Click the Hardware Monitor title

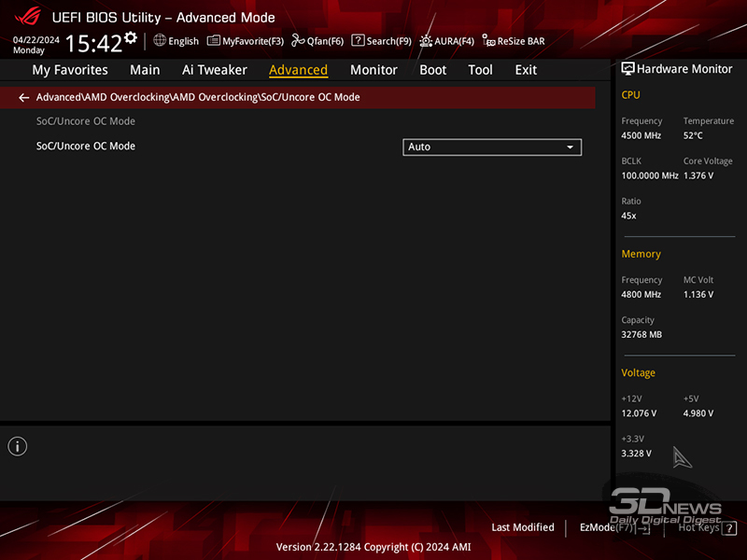(684, 69)
